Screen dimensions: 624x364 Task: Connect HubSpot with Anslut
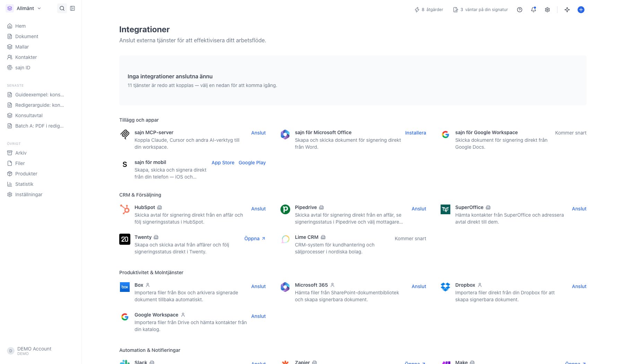tap(259, 209)
